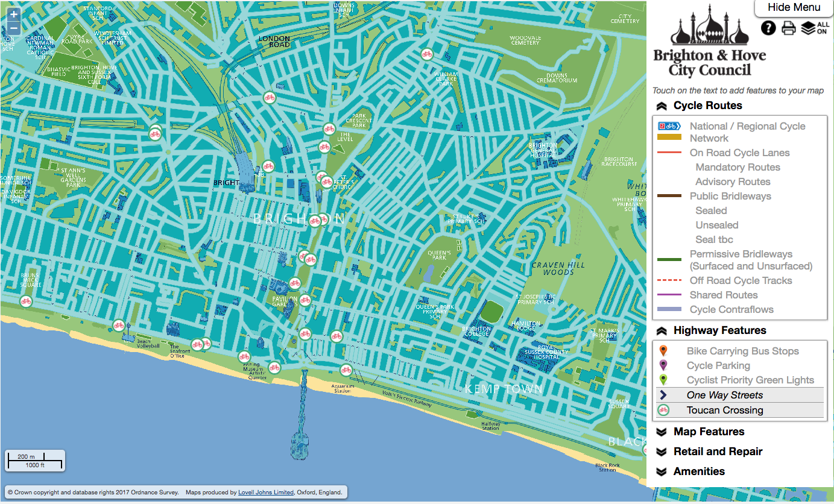Enable the Cycle Parking layer

(x=718, y=365)
